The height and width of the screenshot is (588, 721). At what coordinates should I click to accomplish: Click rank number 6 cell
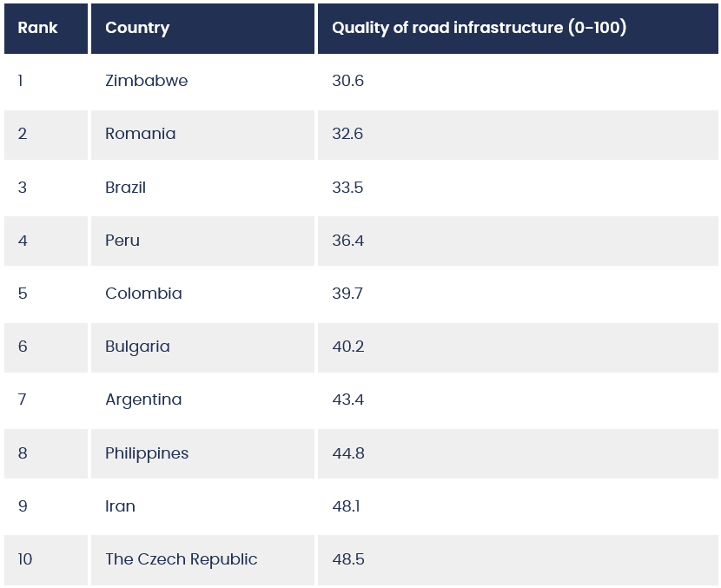(x=46, y=347)
